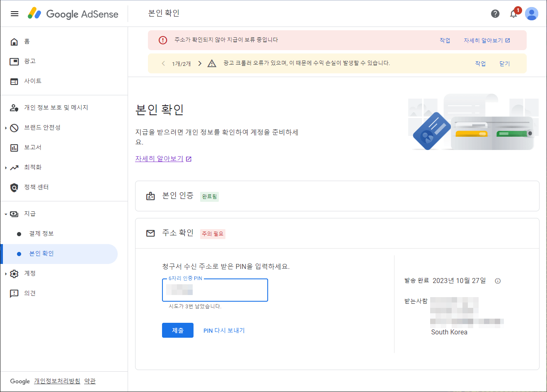Click the 정책 센터 shield icon

(15, 187)
